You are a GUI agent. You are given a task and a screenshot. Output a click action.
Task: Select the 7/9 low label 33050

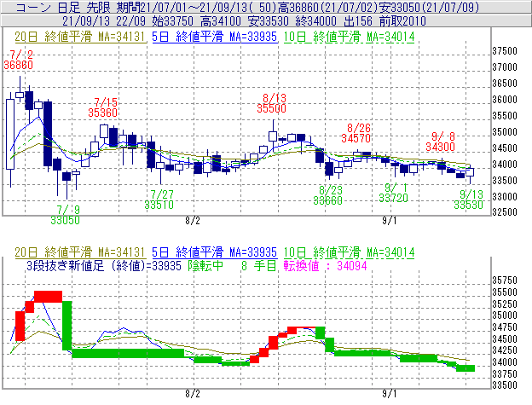pos(66,219)
